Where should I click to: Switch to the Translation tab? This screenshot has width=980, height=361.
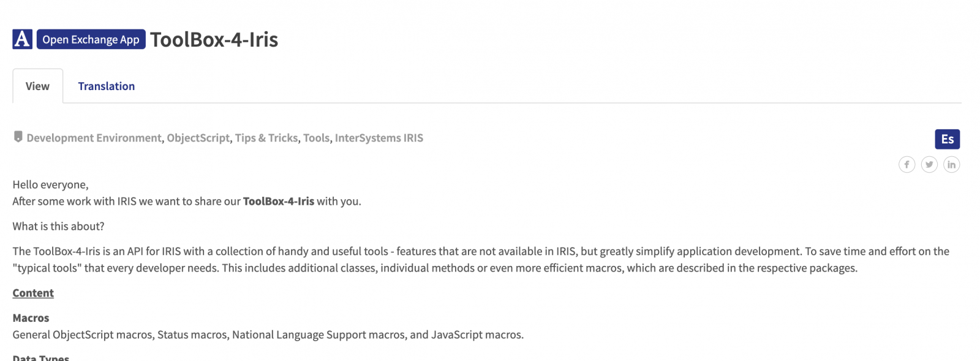(x=107, y=86)
